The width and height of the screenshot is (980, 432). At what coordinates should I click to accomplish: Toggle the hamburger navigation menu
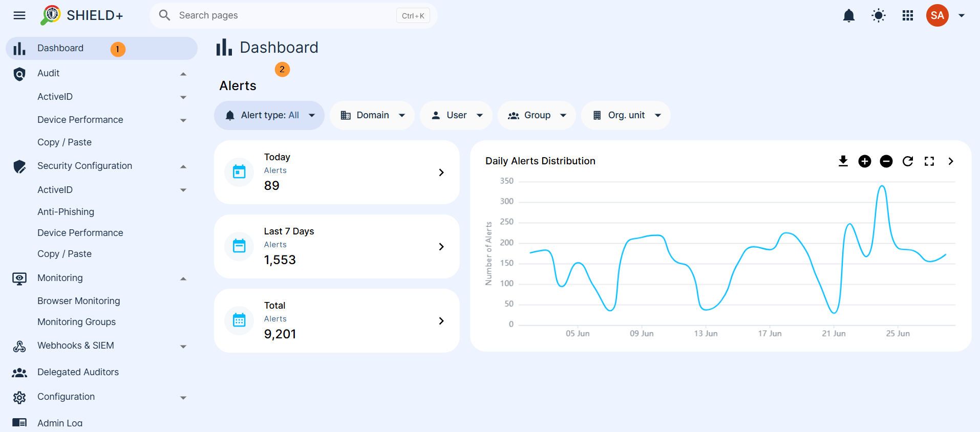coord(19,15)
